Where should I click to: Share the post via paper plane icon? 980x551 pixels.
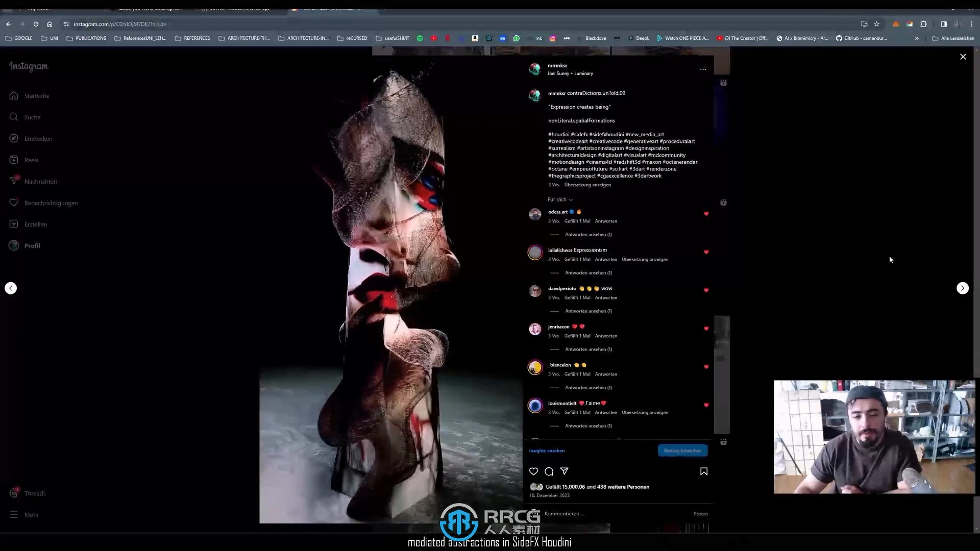click(564, 471)
